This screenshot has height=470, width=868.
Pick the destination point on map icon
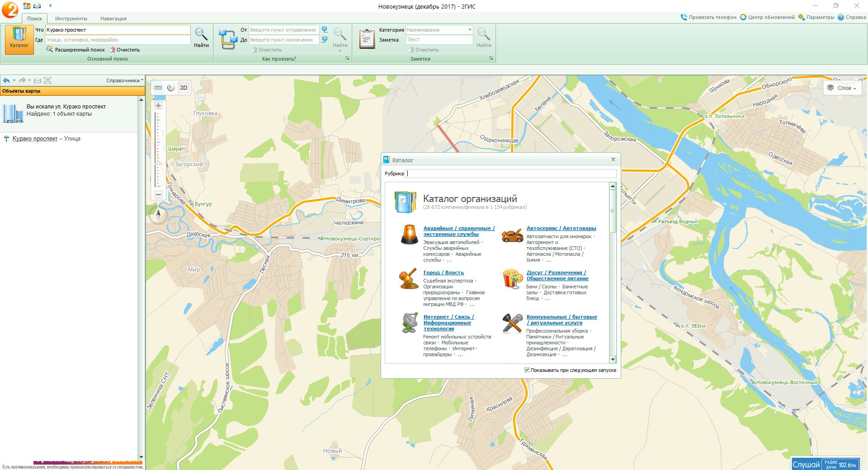coord(325,40)
